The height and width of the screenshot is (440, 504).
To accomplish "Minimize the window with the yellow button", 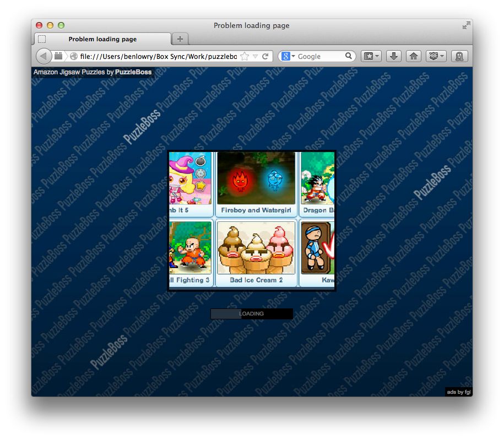I will coord(50,25).
